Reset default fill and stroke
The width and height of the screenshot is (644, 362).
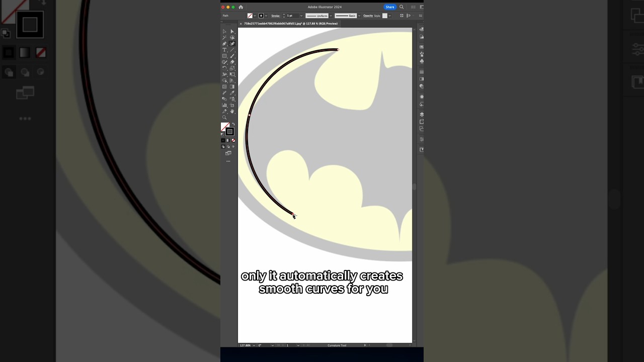222,134
